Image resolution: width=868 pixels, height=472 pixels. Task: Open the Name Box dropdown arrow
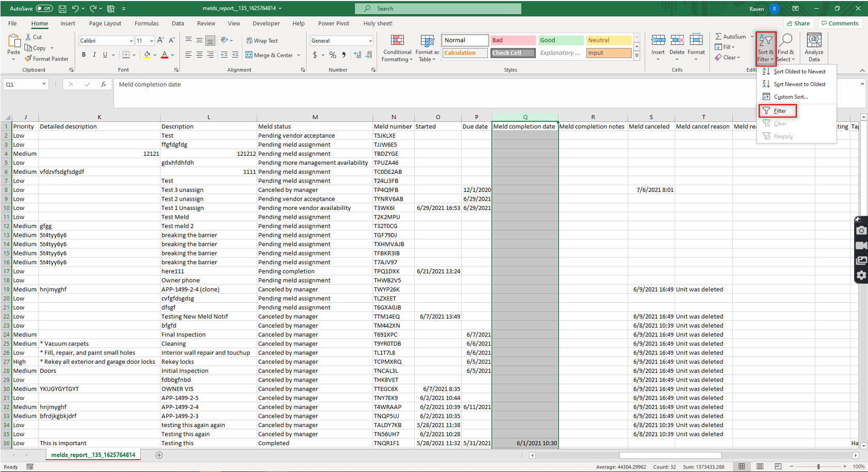[x=44, y=84]
